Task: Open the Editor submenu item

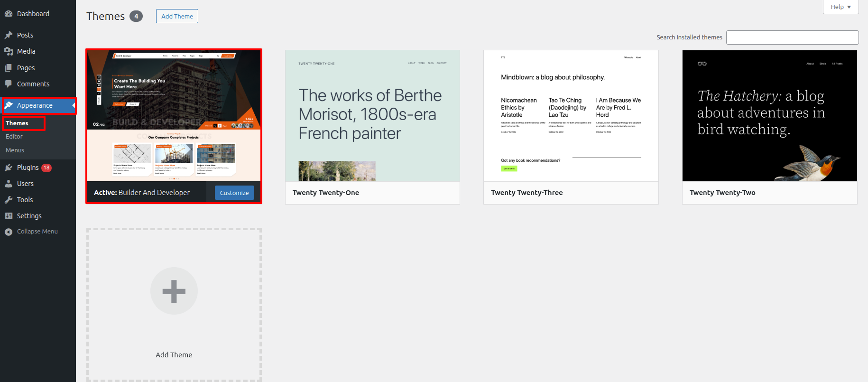Action: 14,137
